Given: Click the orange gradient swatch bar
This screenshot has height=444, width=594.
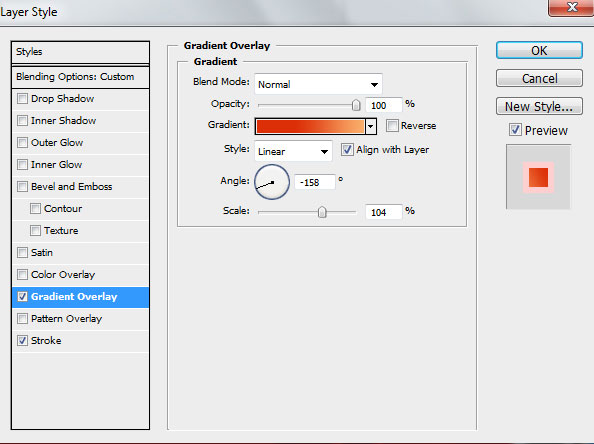Looking at the screenshot, I should [x=310, y=126].
